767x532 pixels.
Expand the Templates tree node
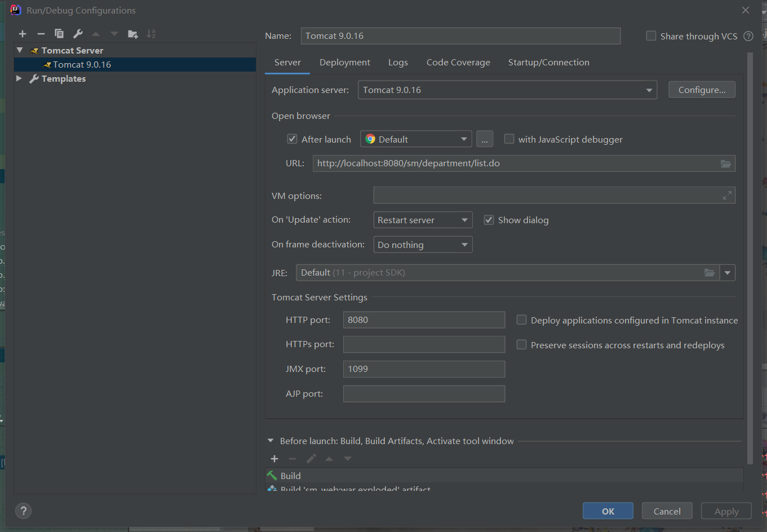tap(20, 78)
